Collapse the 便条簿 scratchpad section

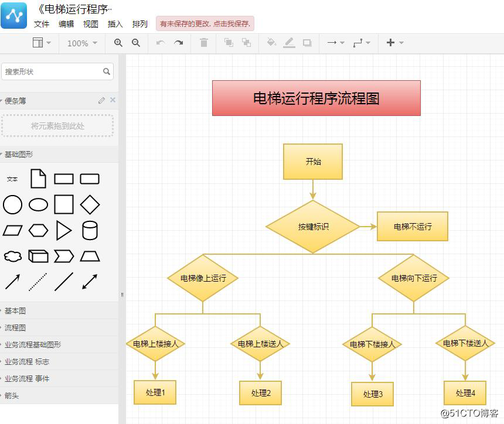tap(15, 101)
